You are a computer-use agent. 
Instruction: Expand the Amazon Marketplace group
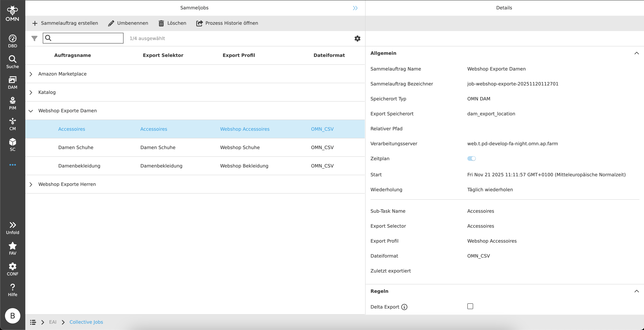pos(31,74)
